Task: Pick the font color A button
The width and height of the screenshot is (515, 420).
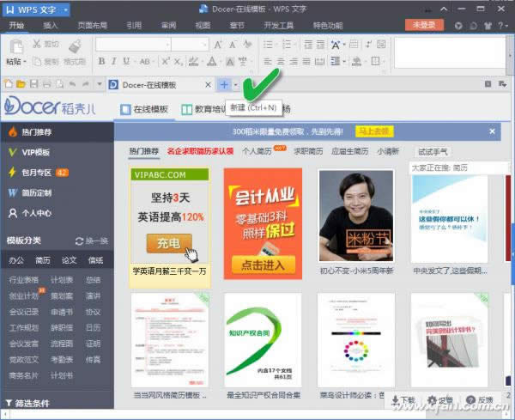Action: (x=212, y=62)
